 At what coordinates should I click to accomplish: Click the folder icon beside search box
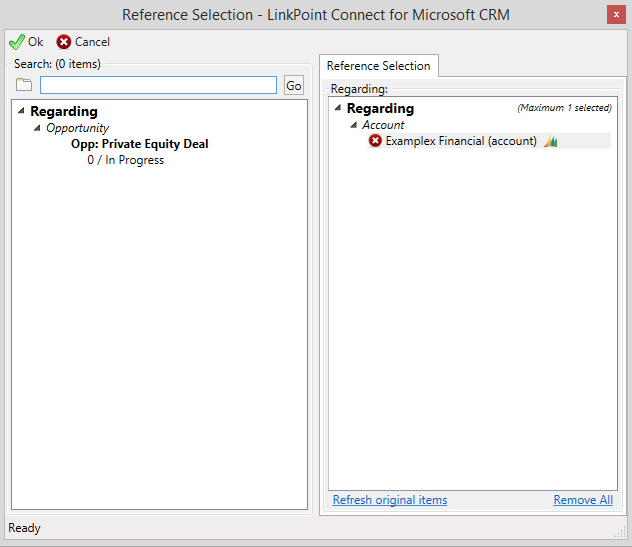[x=24, y=85]
